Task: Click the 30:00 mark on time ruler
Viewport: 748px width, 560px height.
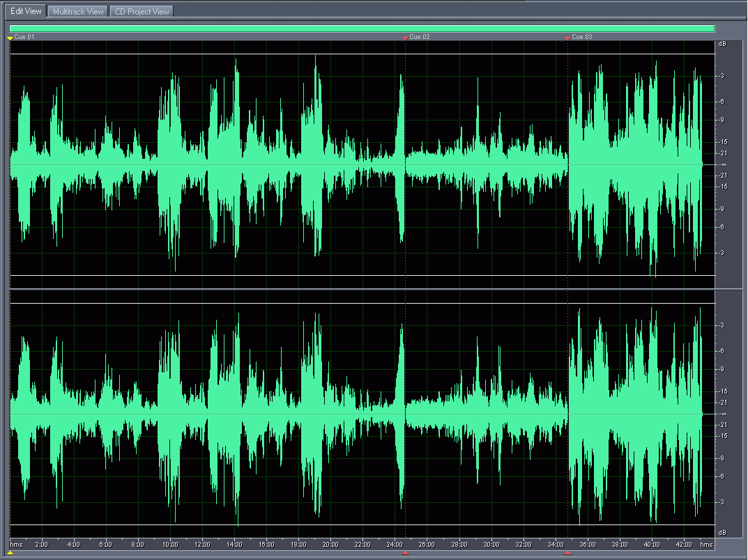Action: (x=491, y=544)
